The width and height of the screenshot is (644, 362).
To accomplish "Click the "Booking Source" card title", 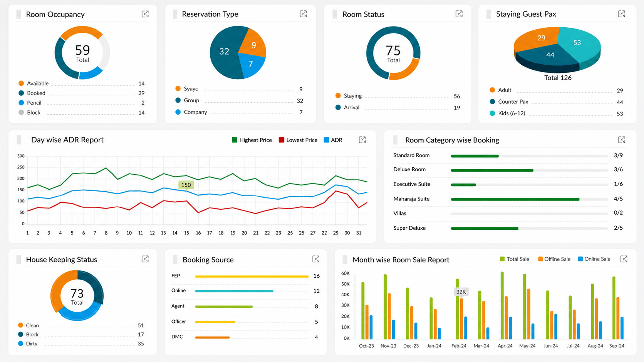I will tap(208, 260).
